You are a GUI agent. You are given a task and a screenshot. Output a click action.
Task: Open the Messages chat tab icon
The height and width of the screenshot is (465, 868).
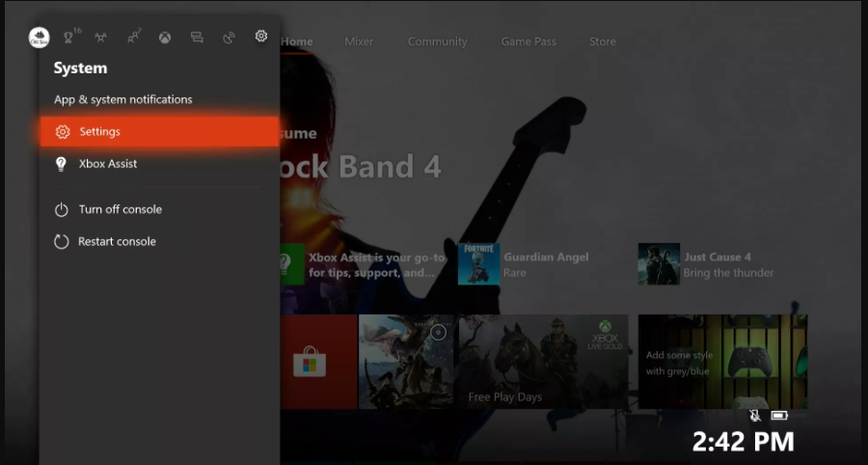(197, 37)
